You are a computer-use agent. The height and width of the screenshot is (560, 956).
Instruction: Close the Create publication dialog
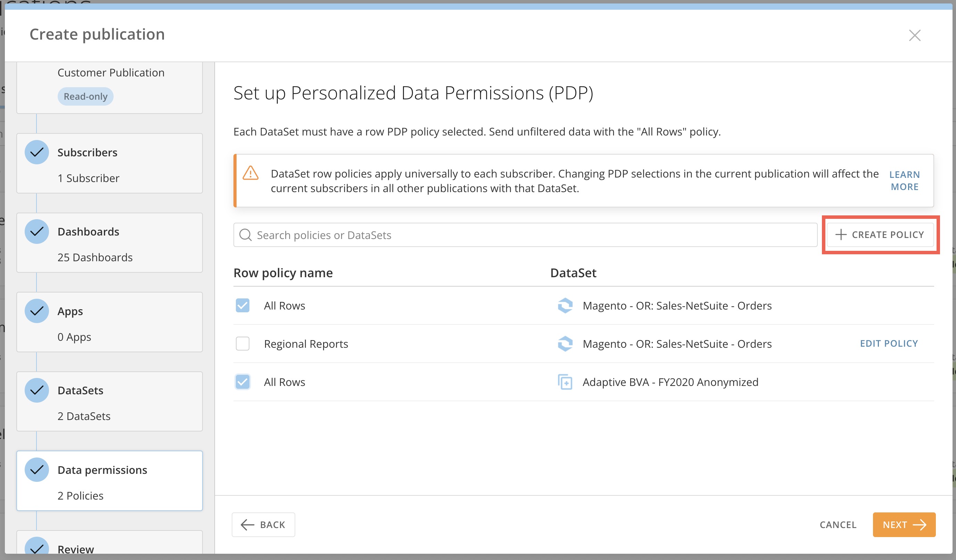click(915, 35)
